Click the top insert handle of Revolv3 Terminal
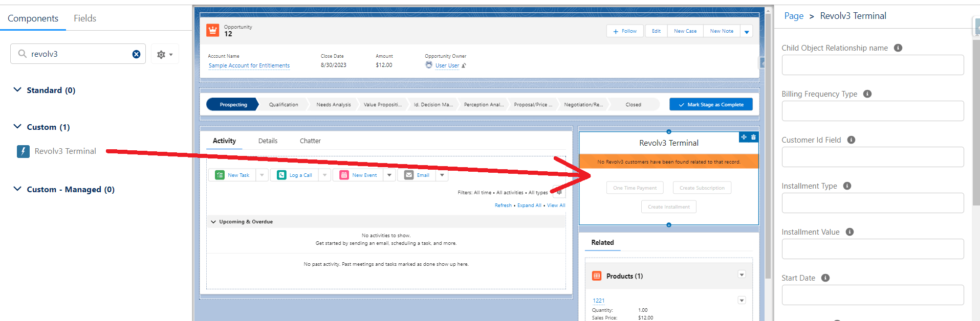This screenshot has height=321, width=980. (x=669, y=131)
